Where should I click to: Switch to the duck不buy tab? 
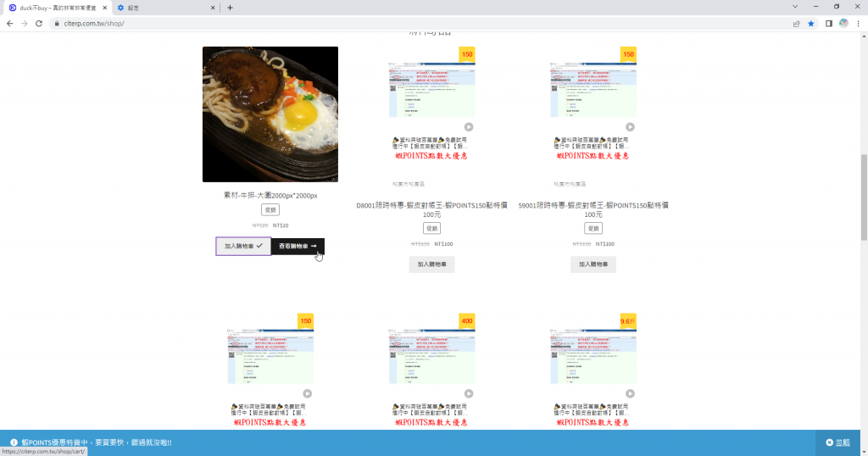[55, 8]
